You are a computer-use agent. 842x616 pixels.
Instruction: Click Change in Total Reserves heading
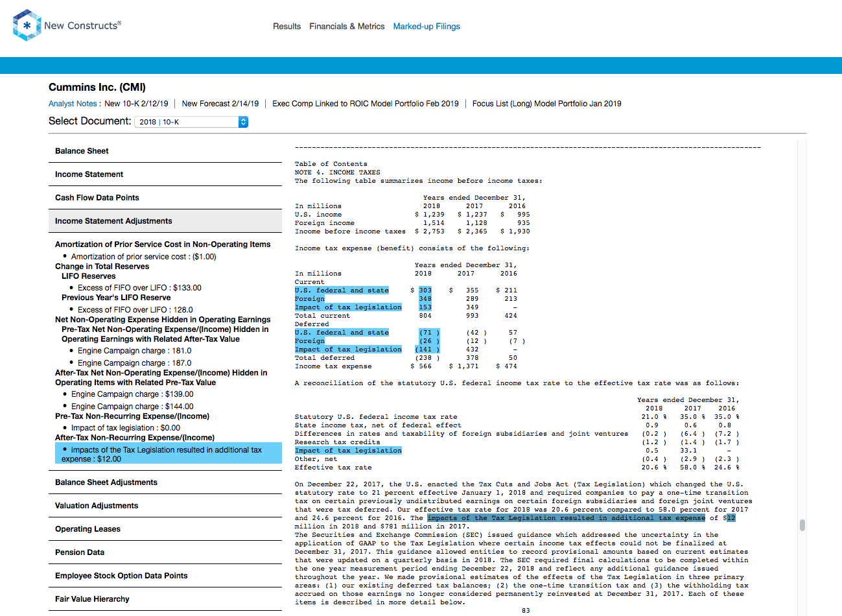[x=102, y=267]
